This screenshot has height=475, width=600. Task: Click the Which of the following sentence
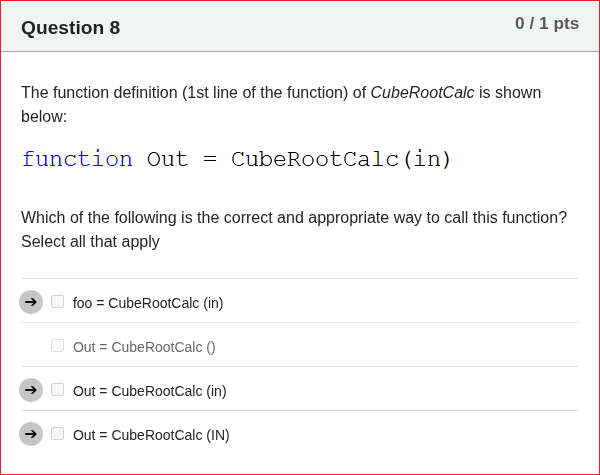294,217
